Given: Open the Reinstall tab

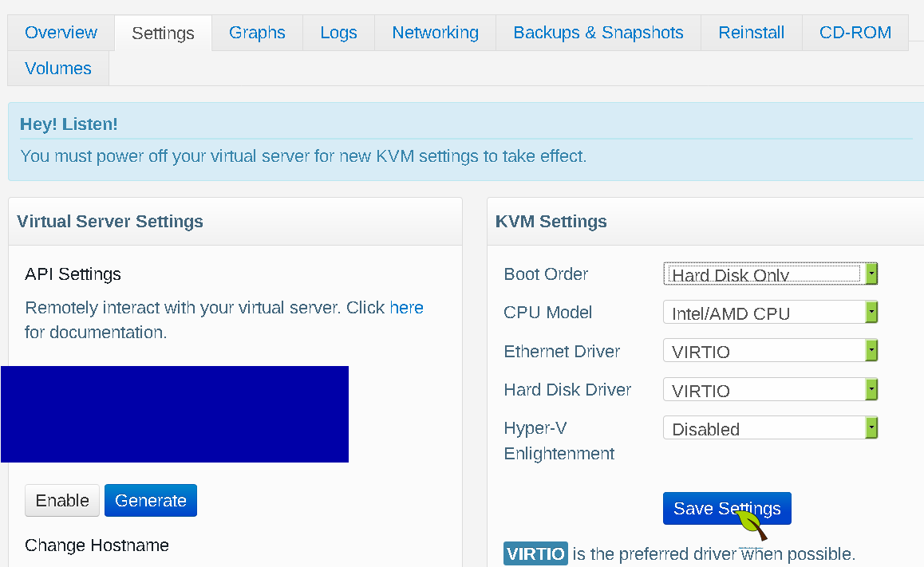Looking at the screenshot, I should pyautogui.click(x=751, y=33).
